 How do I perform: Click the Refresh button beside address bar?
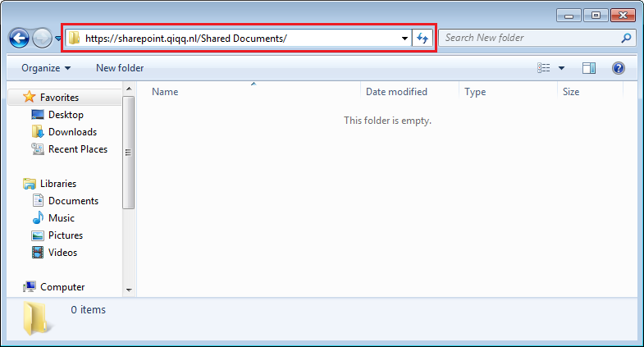tap(422, 39)
